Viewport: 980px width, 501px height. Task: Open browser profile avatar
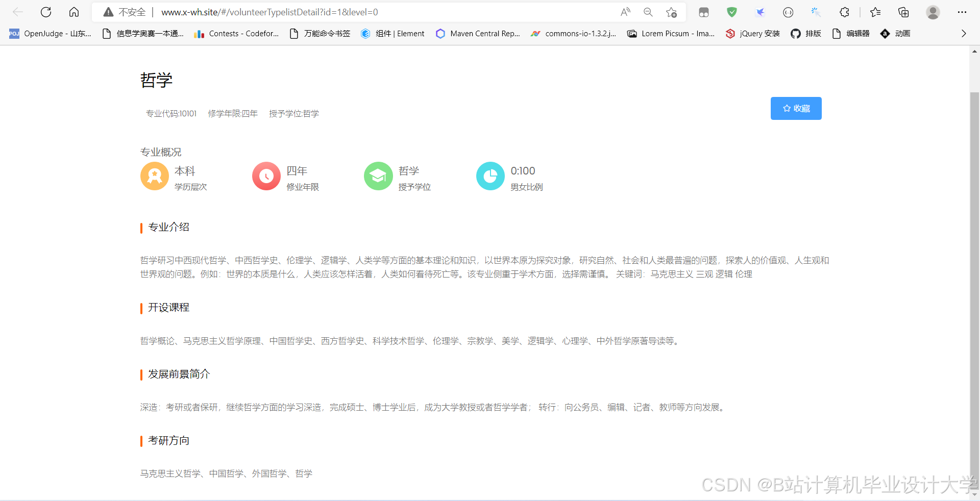tap(933, 12)
